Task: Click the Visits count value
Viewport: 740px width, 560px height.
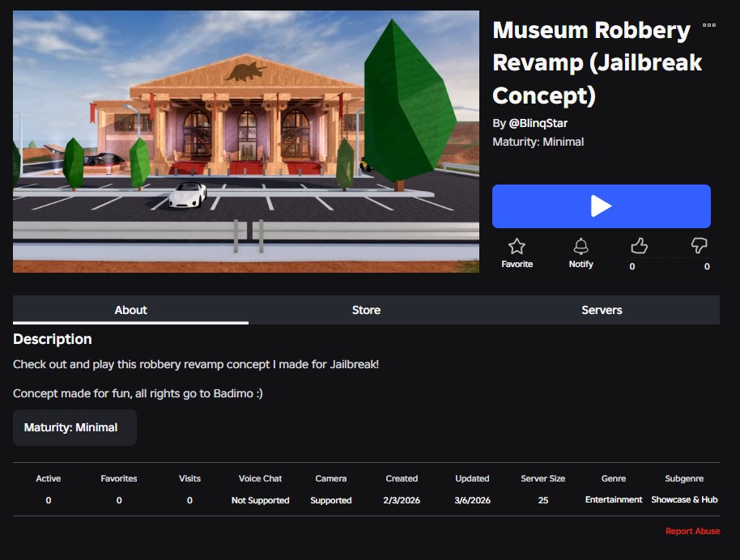Action: (x=189, y=500)
